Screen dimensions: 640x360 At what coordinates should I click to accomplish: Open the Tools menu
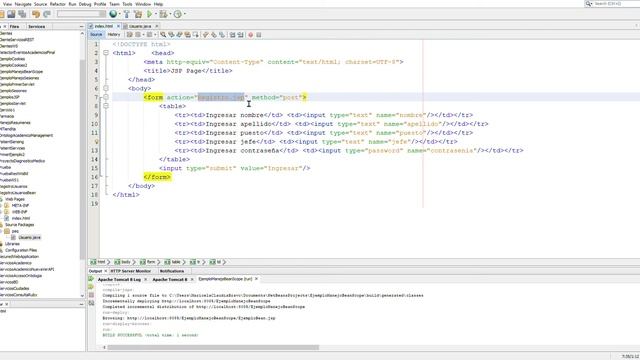point(127,4)
